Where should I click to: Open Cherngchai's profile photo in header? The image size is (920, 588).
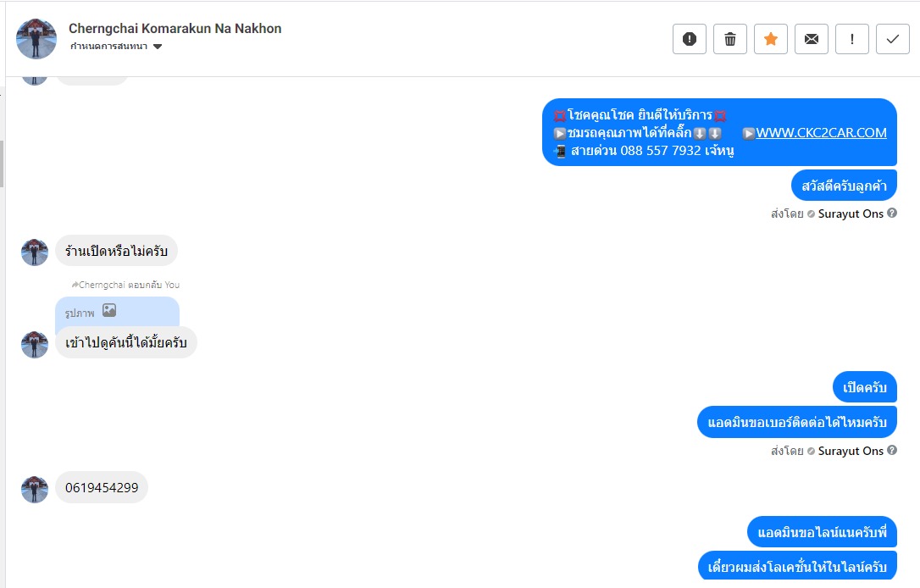click(x=36, y=39)
